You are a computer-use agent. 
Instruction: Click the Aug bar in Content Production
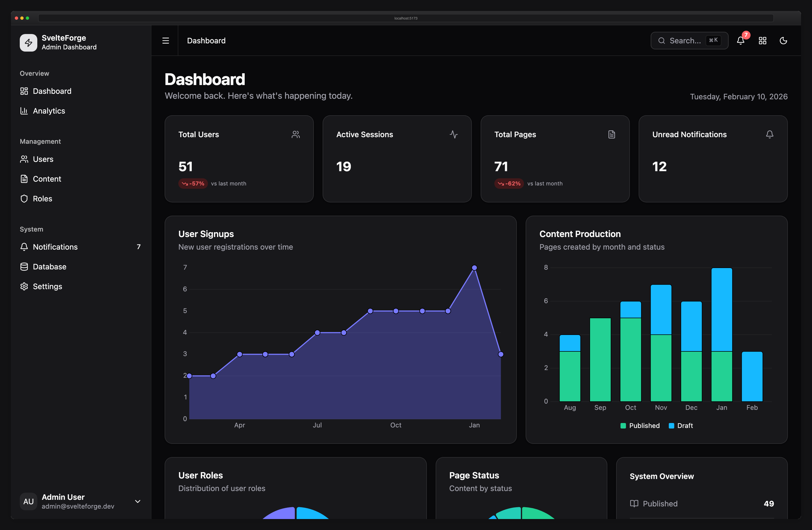570,368
